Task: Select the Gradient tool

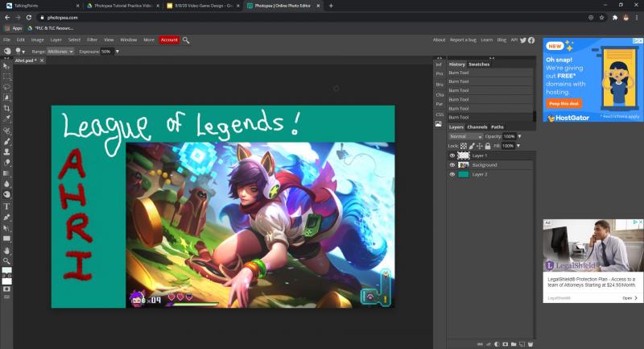Action: (x=6, y=173)
